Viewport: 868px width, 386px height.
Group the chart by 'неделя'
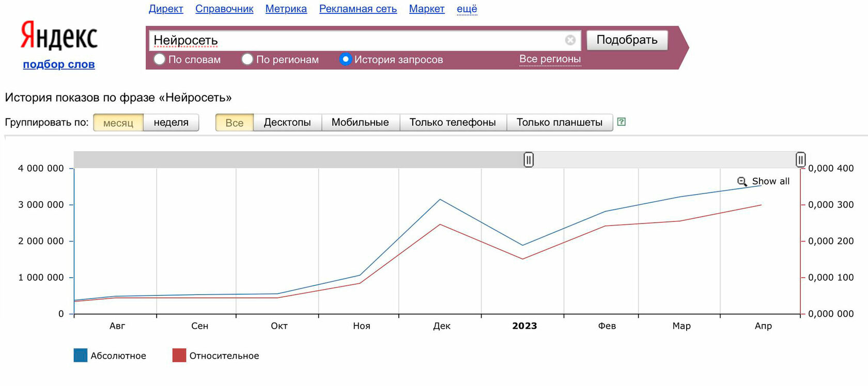171,123
